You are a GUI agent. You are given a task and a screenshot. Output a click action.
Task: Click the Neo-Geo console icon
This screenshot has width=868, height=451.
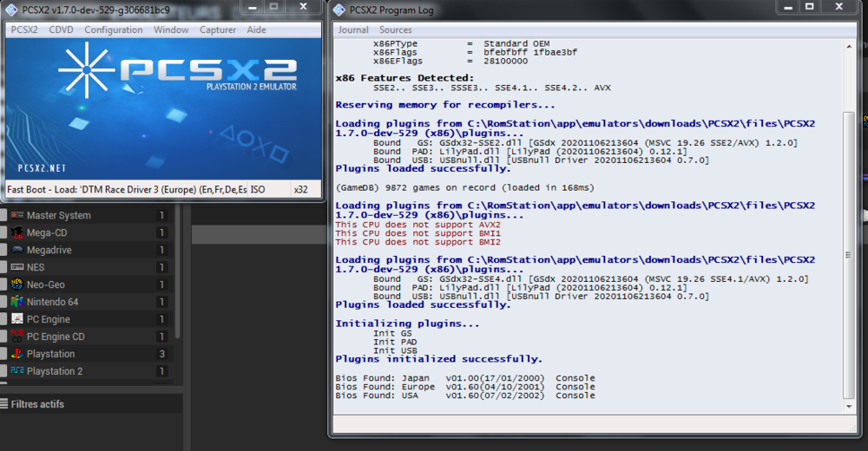point(17,284)
